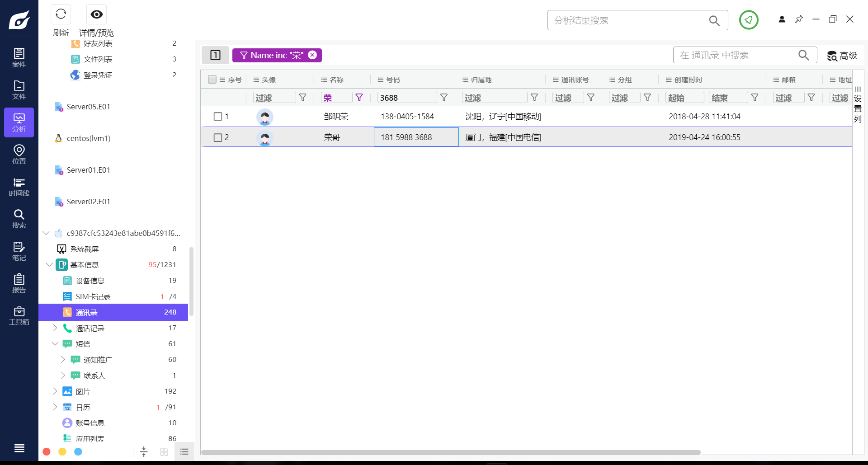The image size is (868, 465).
Task: Collapse the 短信 tree node
Action: click(55, 343)
